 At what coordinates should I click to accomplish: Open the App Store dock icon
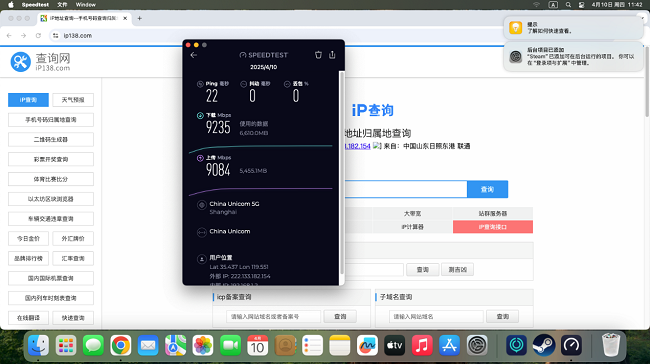[x=449, y=345]
